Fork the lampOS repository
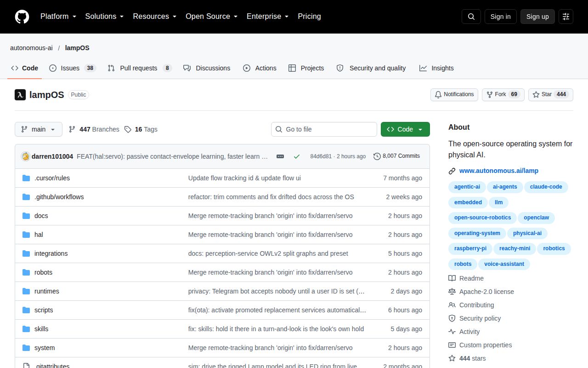The height and width of the screenshot is (368, 588). click(503, 95)
